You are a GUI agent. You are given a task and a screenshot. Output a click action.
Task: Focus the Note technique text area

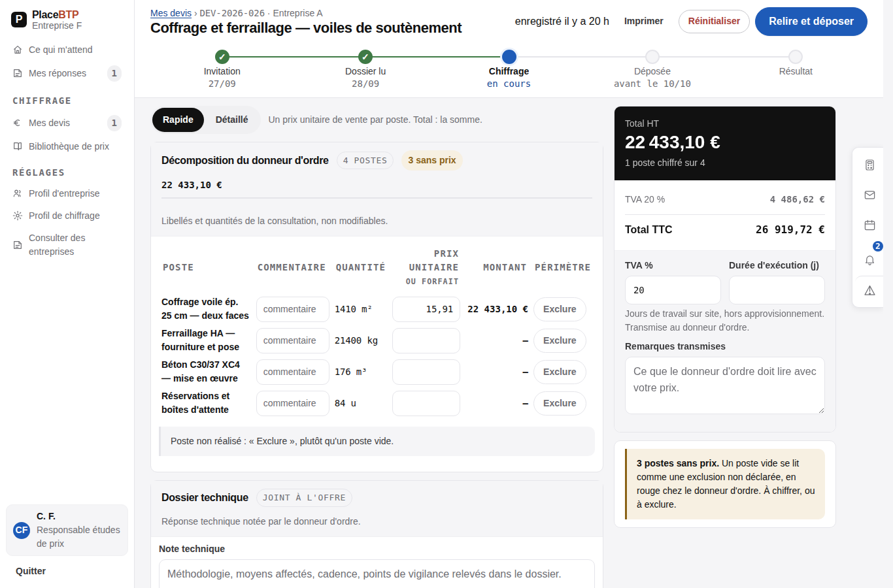point(377,574)
